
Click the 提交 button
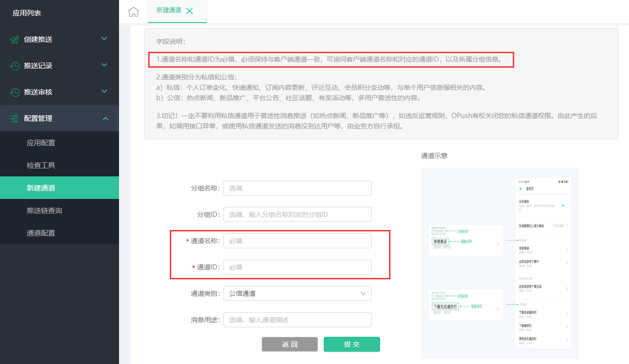pyautogui.click(x=352, y=344)
